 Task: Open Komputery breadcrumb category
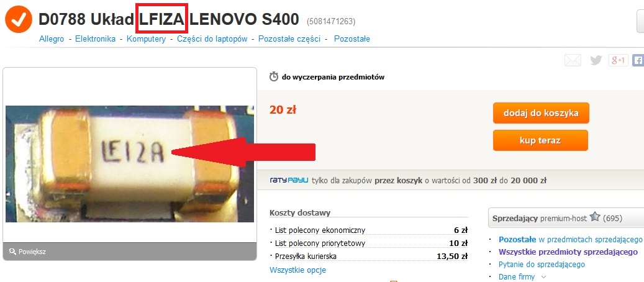pos(146,39)
